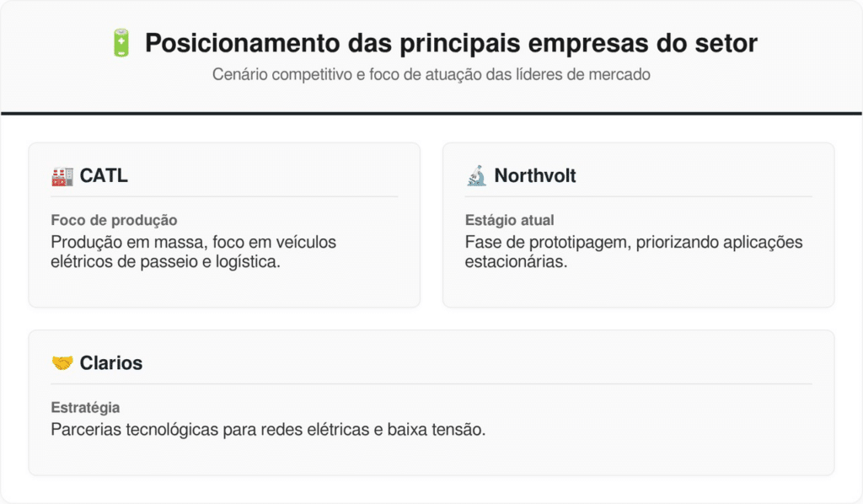Screen dimensions: 863x504
Task: Click the Northvolt text about 'Fase de prototipagem'
Action: click(x=633, y=251)
